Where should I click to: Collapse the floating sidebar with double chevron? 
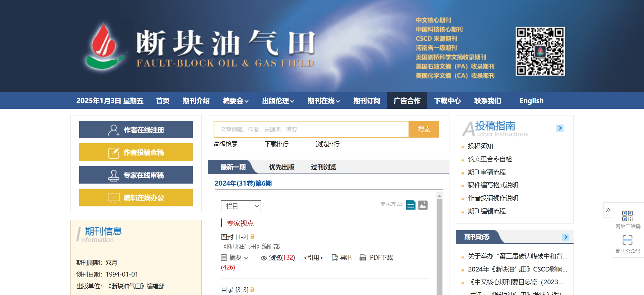coord(608,210)
